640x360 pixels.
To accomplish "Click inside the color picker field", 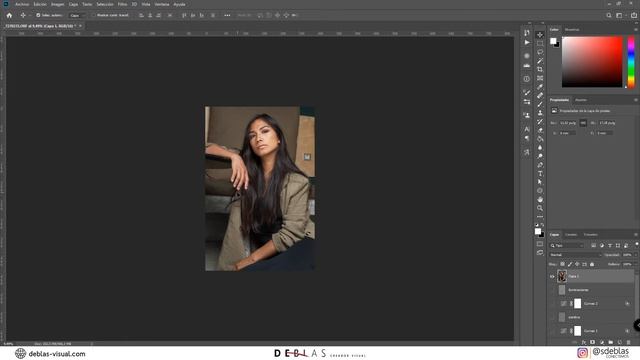I will tap(592, 62).
